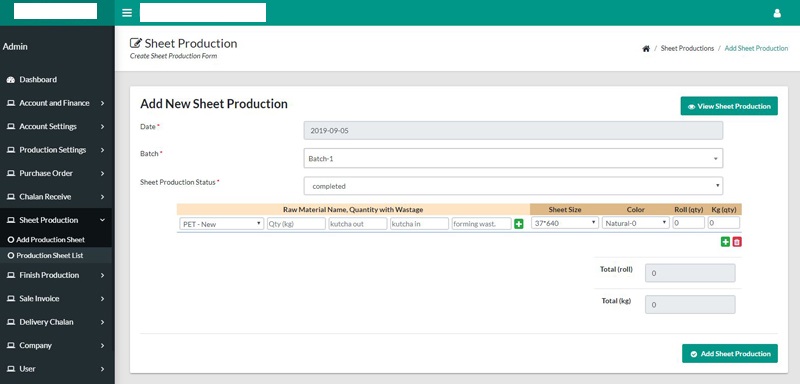Viewport: 800px width, 384px height.
Task: Toggle the hamburger sidebar menu icon
Action: pyautogui.click(x=127, y=13)
